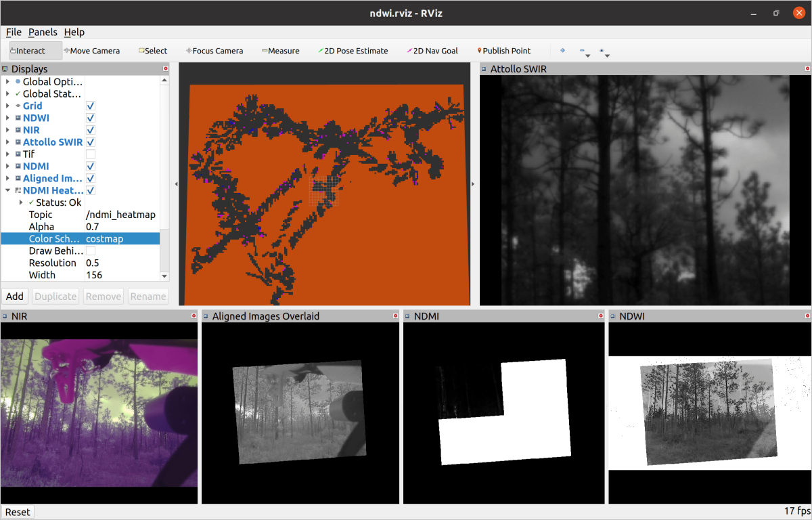Select the Publish Point tool

coord(503,51)
